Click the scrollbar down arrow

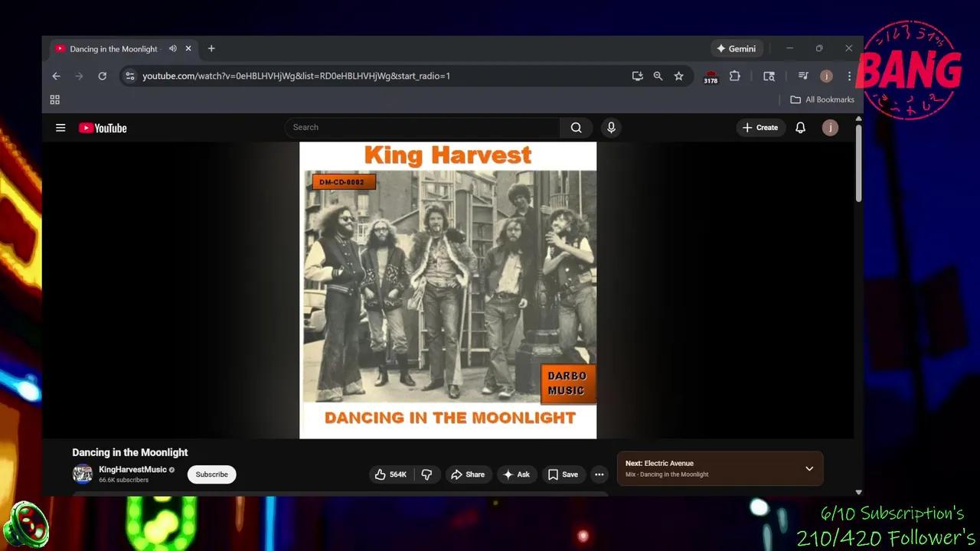858,492
